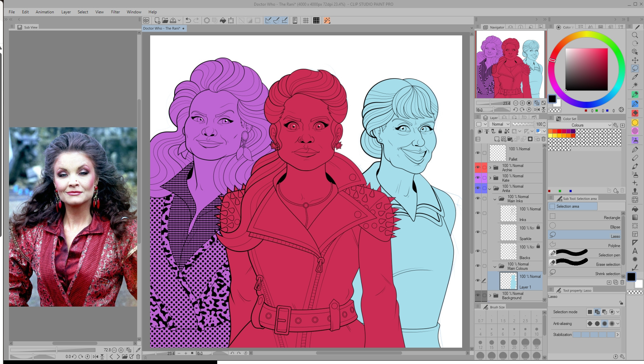Image resolution: width=644 pixels, height=364 pixels.
Task: Click Edit color set wrench icon
Action: click(616, 125)
